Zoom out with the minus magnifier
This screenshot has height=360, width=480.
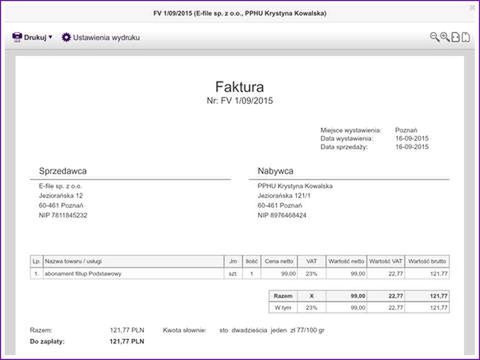click(x=434, y=37)
